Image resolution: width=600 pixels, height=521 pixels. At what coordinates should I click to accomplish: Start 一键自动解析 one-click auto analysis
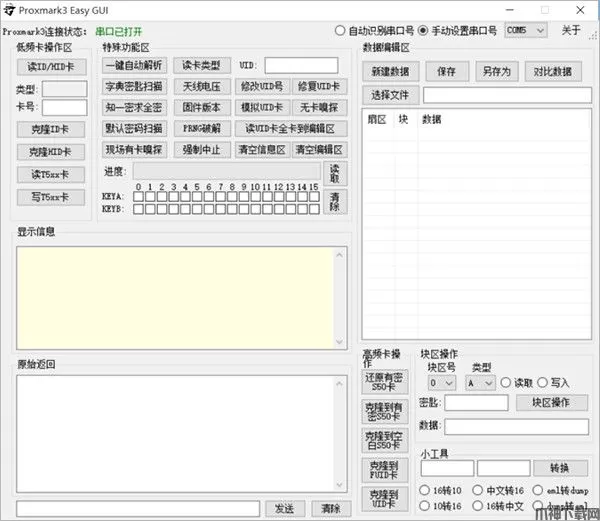(x=134, y=65)
